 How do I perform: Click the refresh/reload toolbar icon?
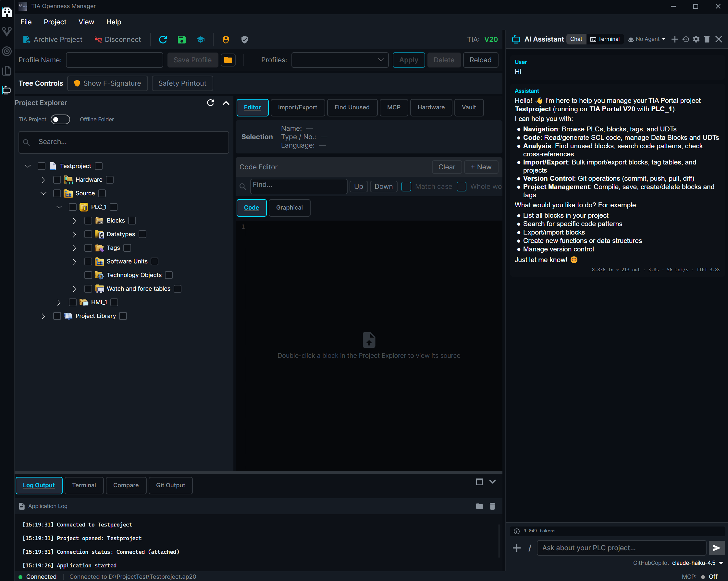point(163,40)
